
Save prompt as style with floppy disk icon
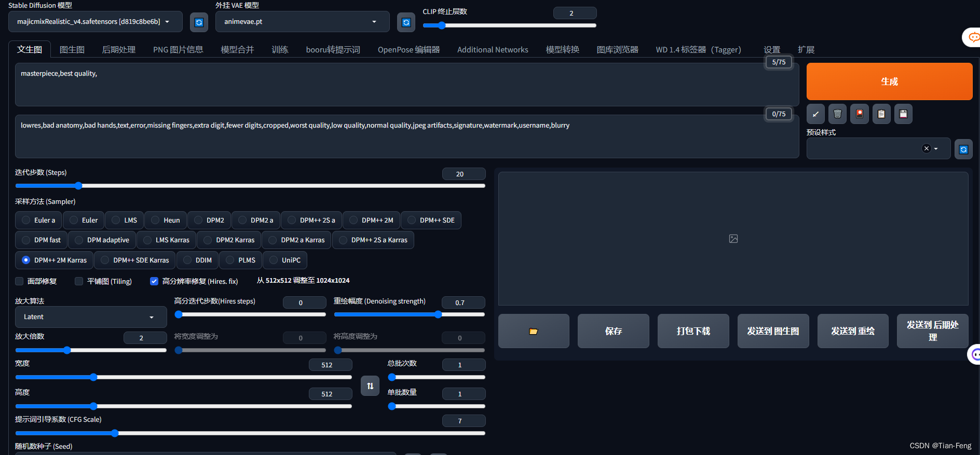point(903,114)
